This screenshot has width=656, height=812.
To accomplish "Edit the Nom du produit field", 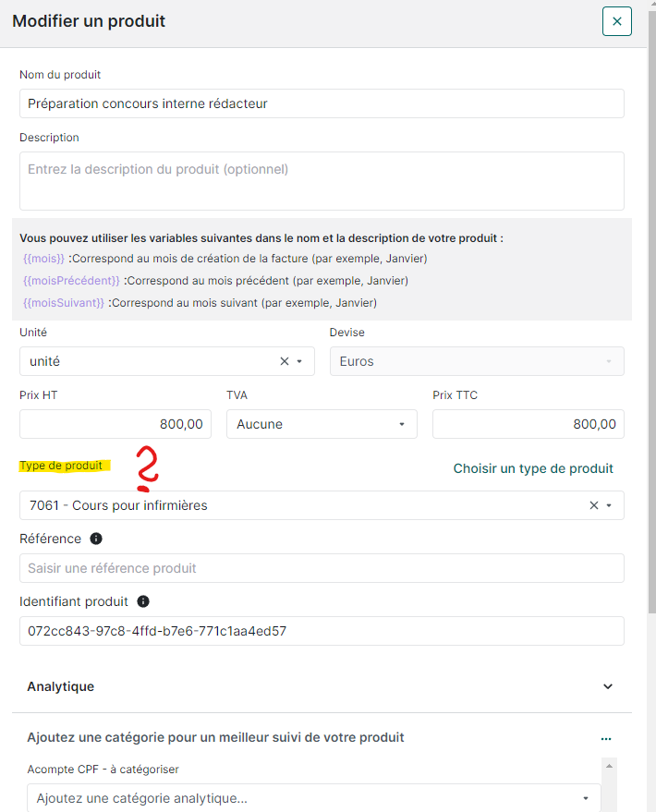I will click(321, 103).
